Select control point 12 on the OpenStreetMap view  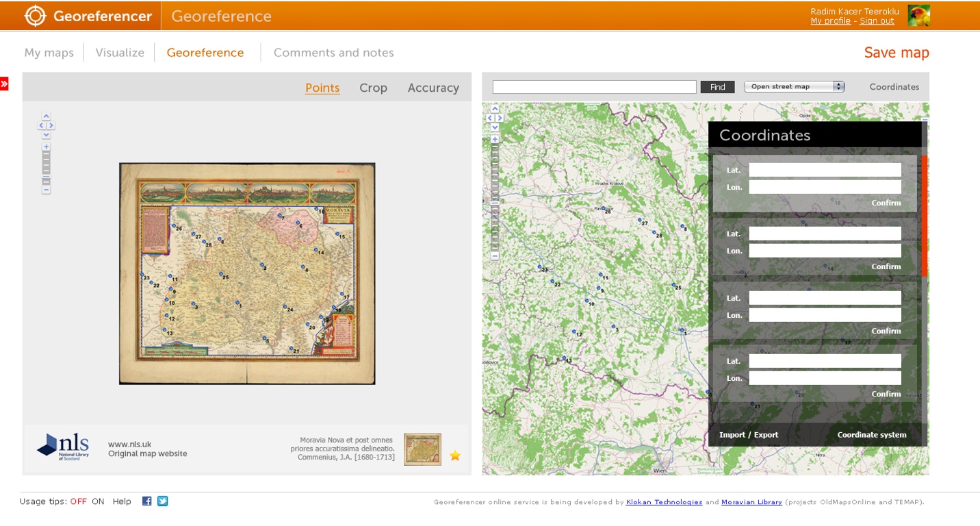(574, 331)
